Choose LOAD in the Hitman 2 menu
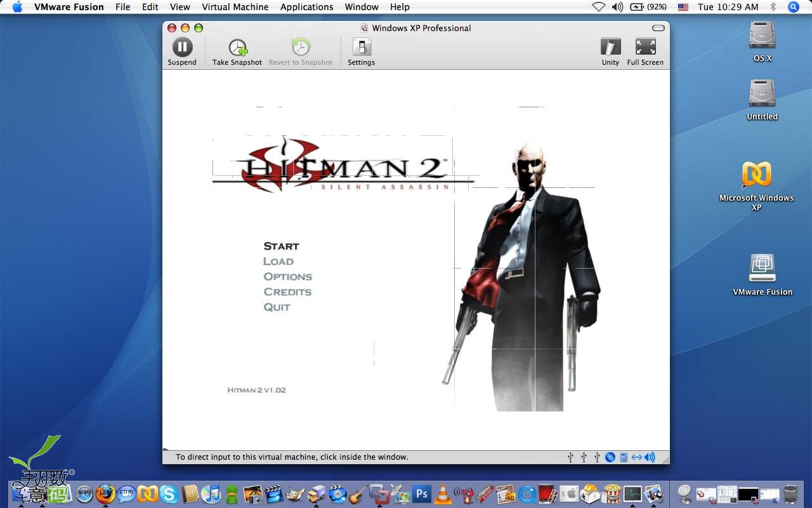812x508 pixels. coord(278,261)
